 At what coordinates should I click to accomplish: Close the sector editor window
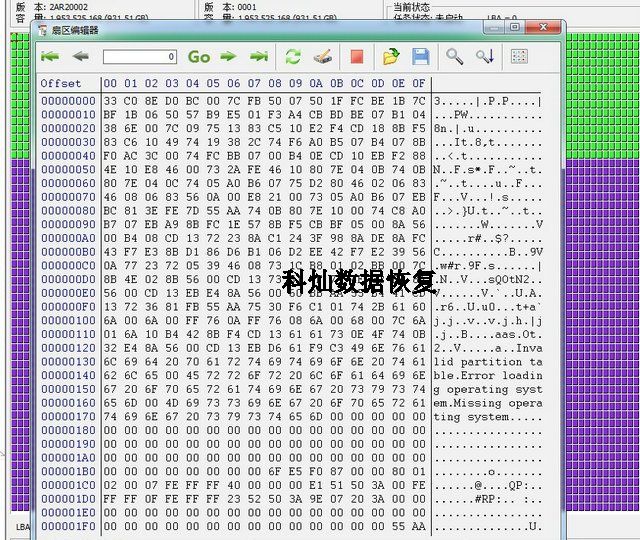543,27
